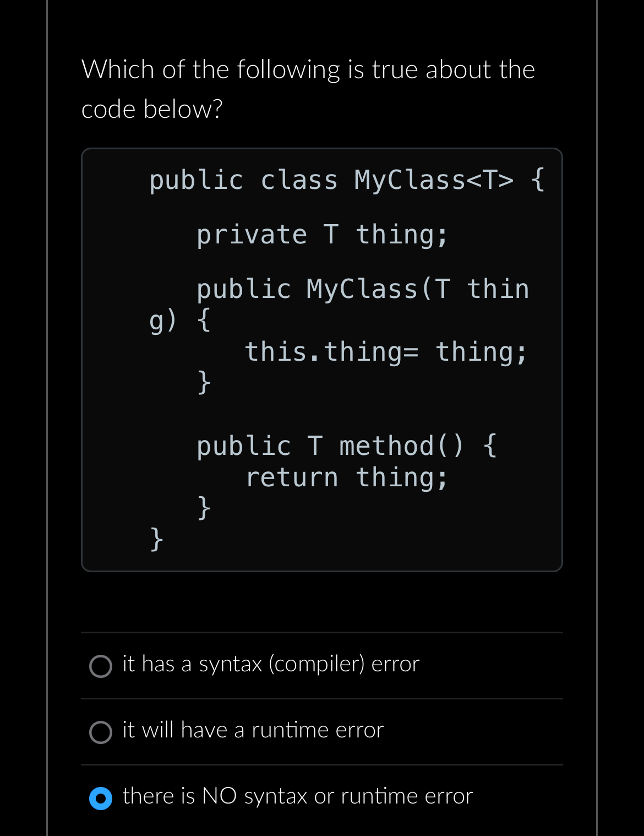
Task: Click the filled blue radio button
Action: point(100,799)
